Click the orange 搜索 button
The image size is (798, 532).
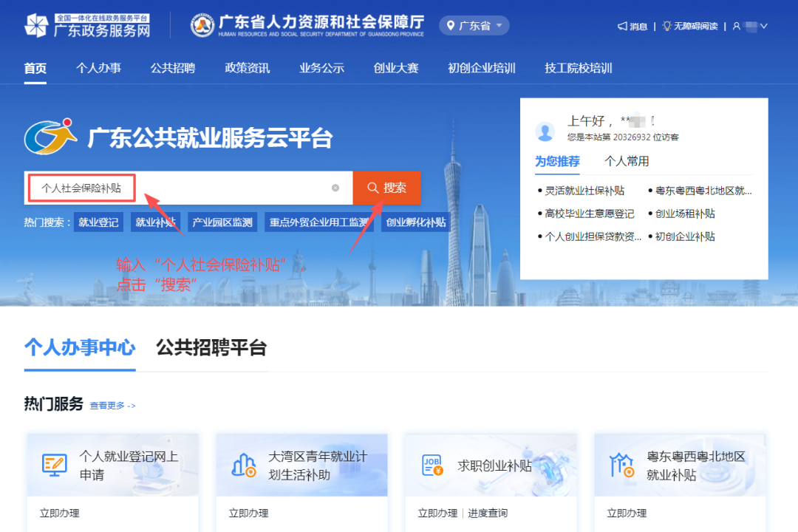pos(386,188)
